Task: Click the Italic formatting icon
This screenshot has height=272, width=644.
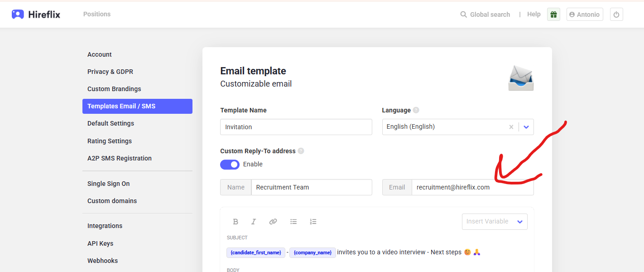Action: [254, 222]
